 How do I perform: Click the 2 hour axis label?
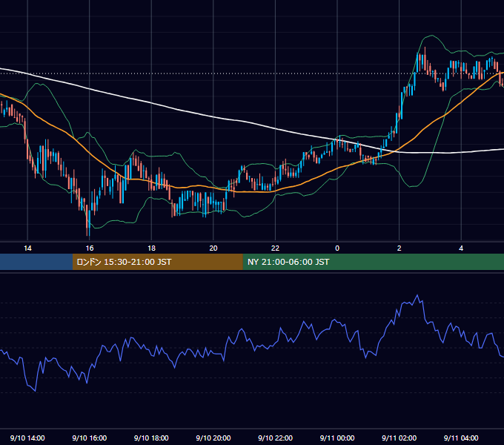(x=399, y=248)
